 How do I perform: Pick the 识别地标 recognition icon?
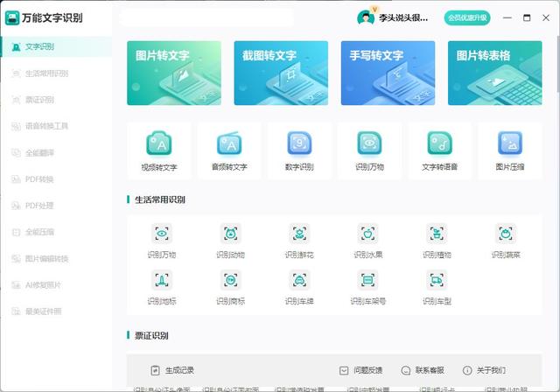point(161,280)
